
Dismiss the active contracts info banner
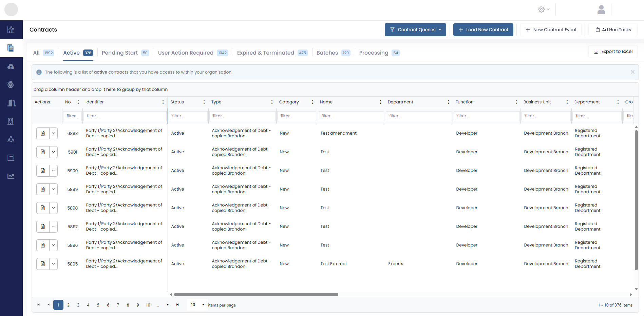pyautogui.click(x=632, y=72)
